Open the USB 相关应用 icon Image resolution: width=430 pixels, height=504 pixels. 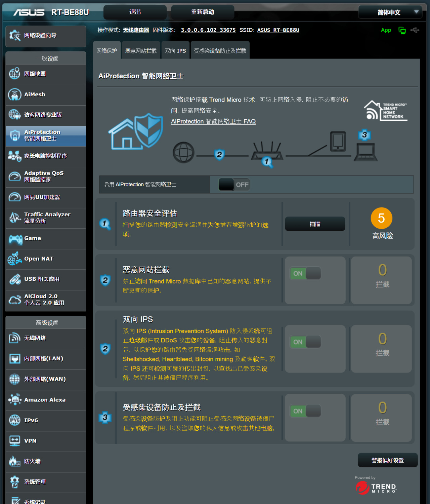click(14, 279)
